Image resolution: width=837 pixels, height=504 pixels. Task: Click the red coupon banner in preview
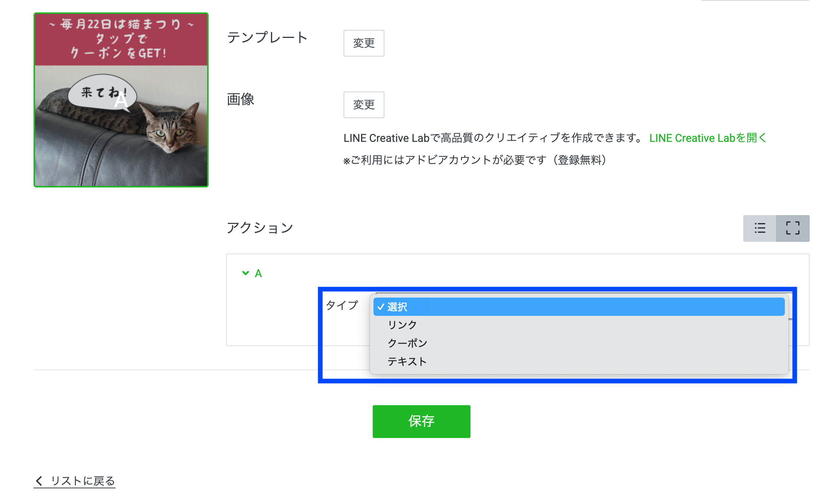pos(121,39)
